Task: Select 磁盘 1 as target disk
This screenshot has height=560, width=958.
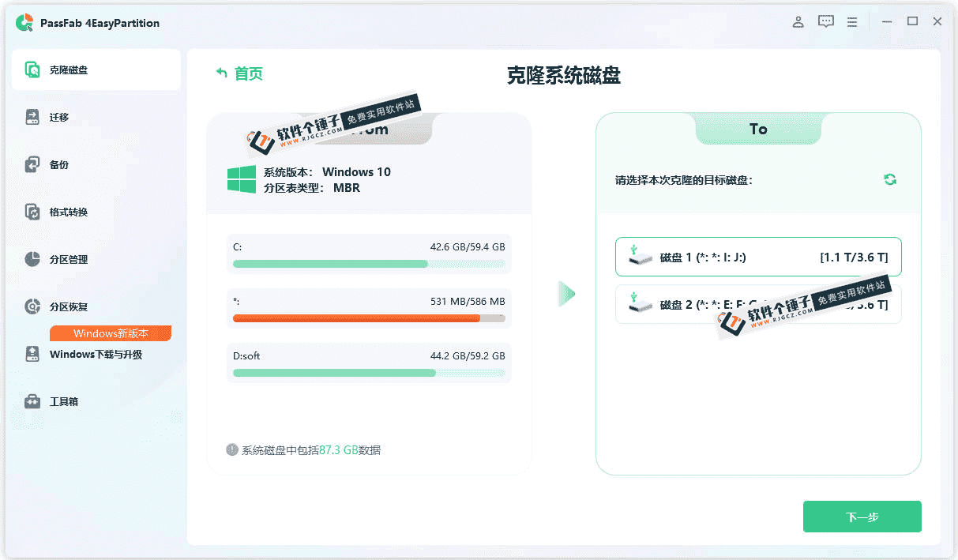Action: (x=757, y=257)
